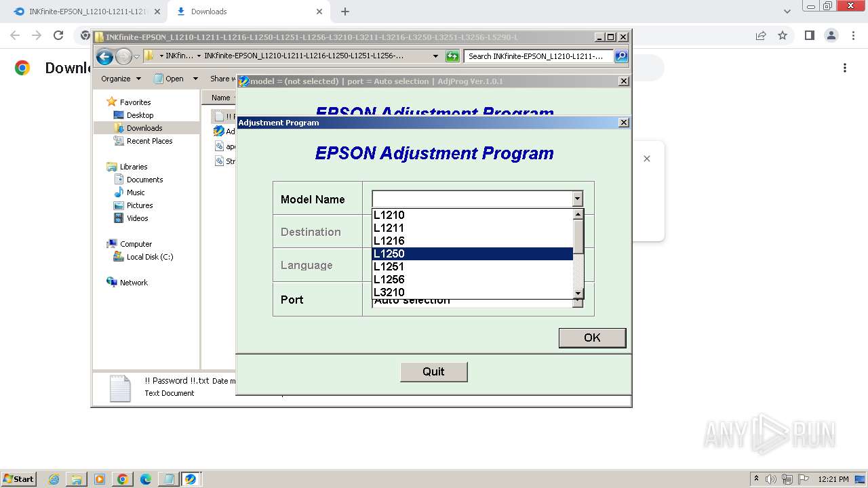The width and height of the screenshot is (868, 488).
Task: Select Downloads in the navigation pane
Action: (x=144, y=128)
